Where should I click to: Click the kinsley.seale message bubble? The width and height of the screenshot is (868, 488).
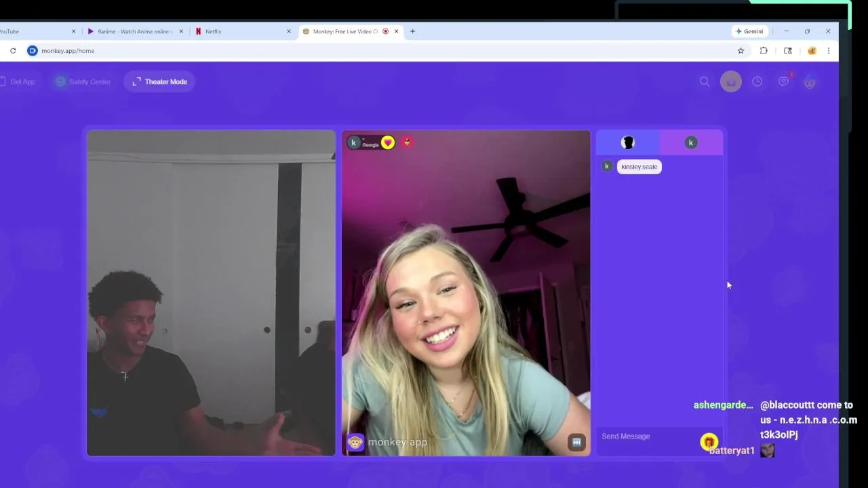(639, 167)
